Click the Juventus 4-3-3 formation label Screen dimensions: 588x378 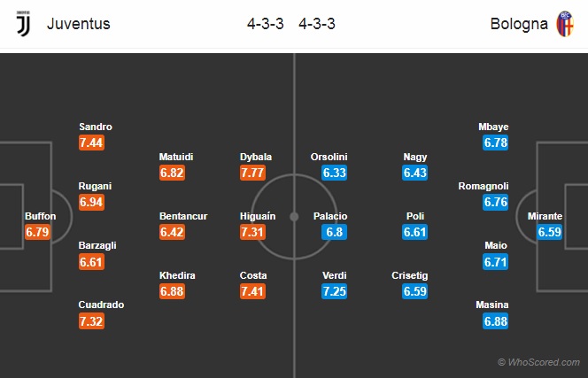(x=265, y=24)
